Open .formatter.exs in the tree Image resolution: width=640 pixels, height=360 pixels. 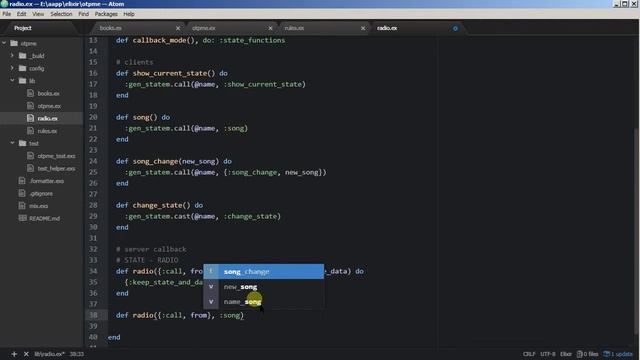tap(47, 181)
